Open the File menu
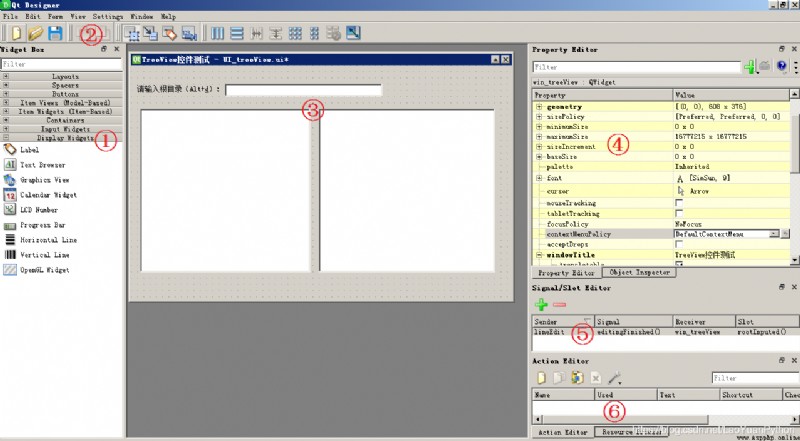This screenshot has height=441, width=800. [x=10, y=16]
